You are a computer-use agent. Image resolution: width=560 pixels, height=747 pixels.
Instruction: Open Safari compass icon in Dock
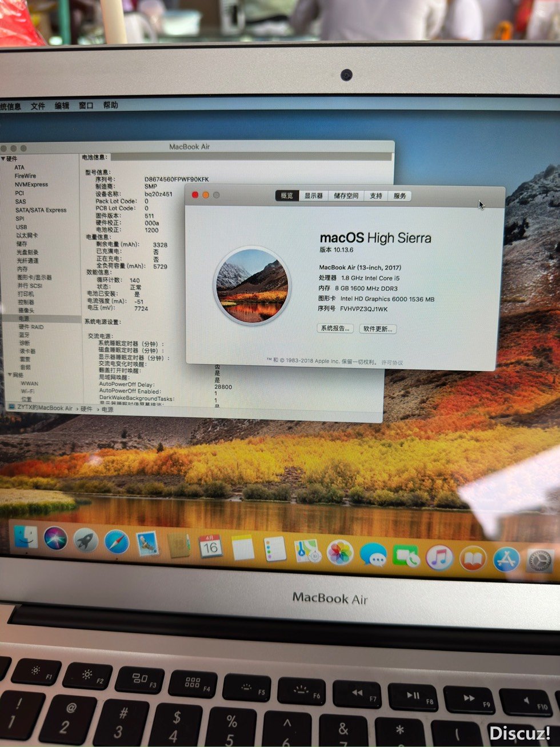click(117, 542)
